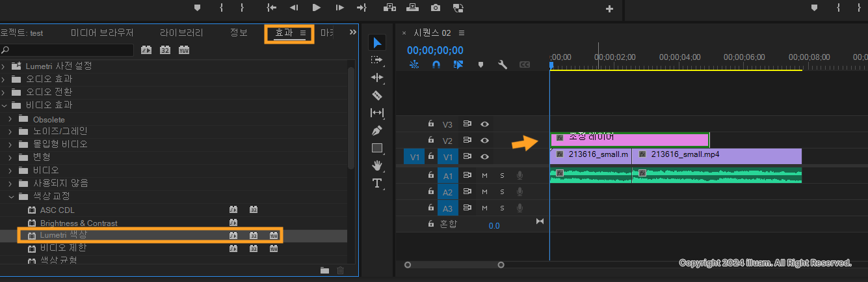The height and width of the screenshot is (282, 868).
Task: Go to In point
Action: pos(272,8)
